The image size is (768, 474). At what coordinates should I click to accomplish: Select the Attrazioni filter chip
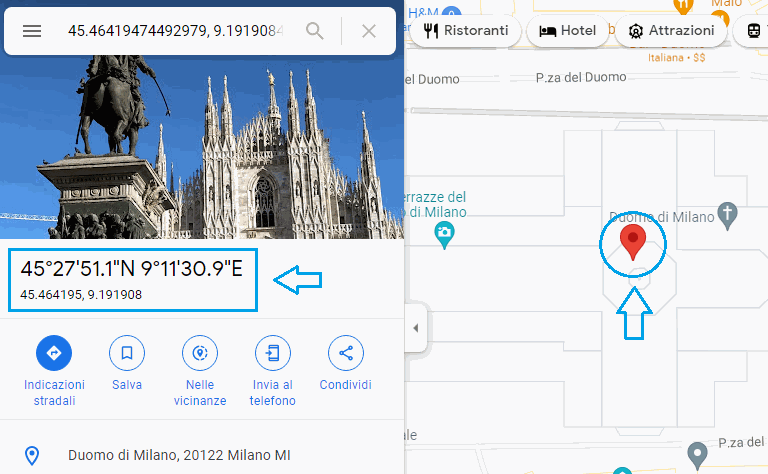(671, 30)
